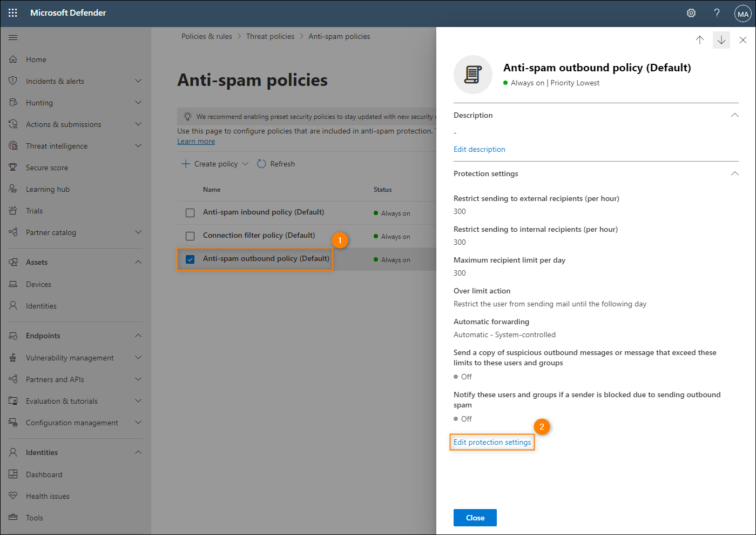Click the Learning hub icon

(x=13, y=189)
